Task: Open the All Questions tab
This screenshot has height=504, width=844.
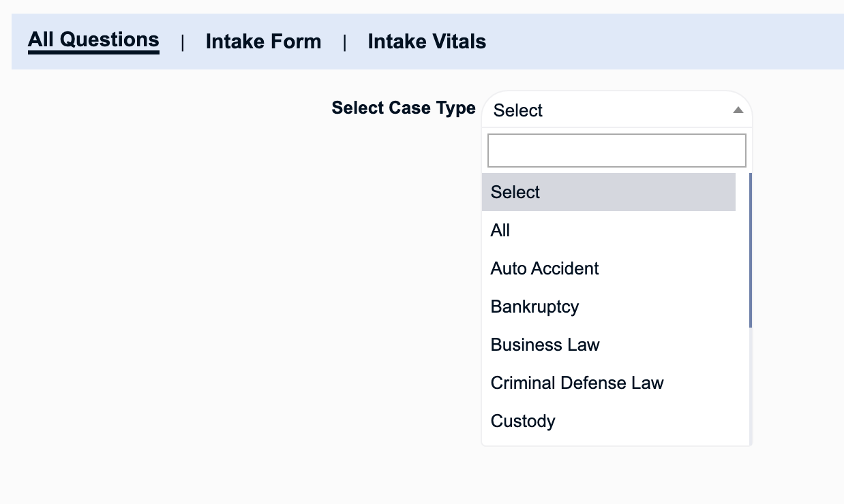Action: click(93, 40)
